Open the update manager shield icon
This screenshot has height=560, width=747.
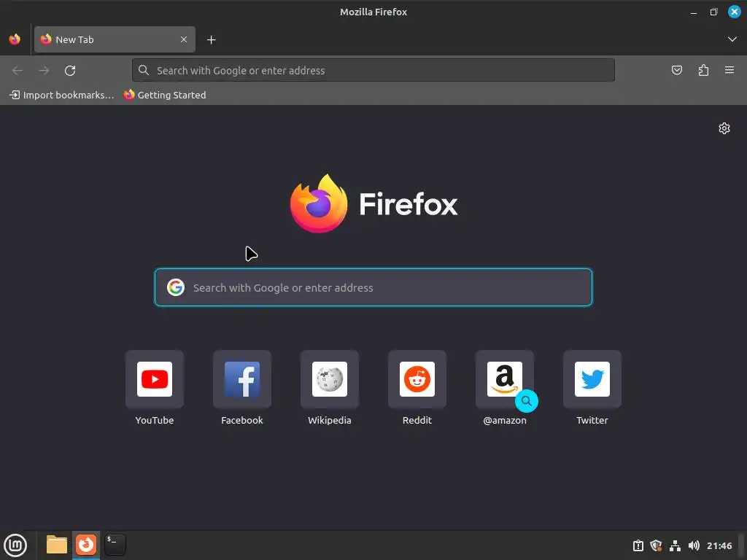pos(656,545)
